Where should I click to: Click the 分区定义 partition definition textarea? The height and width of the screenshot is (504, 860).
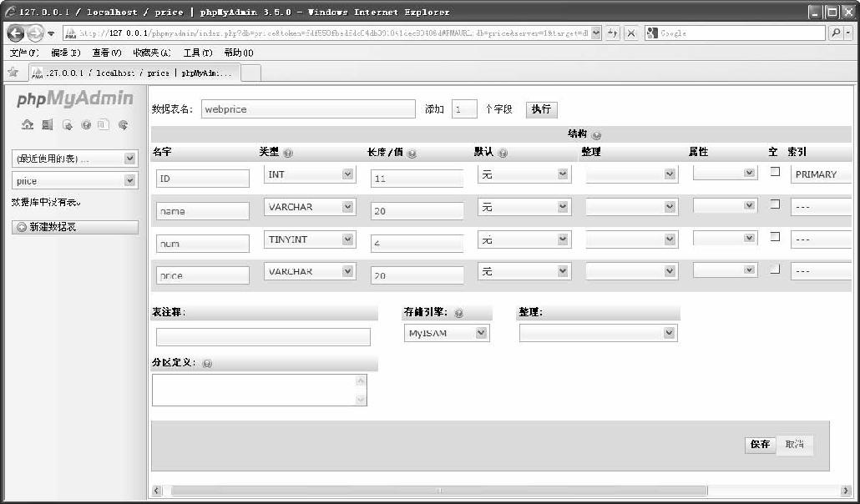(260, 390)
